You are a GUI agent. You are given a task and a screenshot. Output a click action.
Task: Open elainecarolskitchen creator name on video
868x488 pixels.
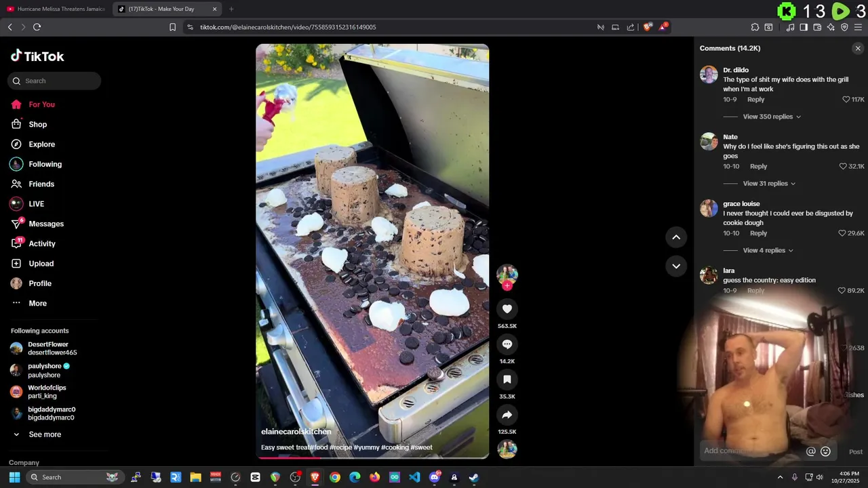(x=296, y=432)
